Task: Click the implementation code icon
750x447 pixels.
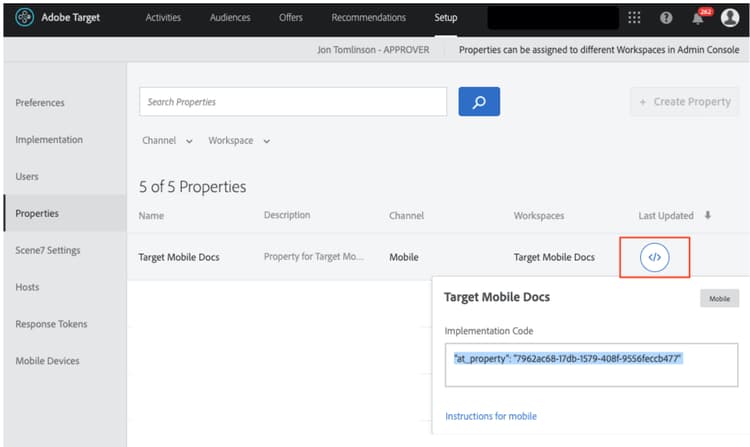Action: 654,257
